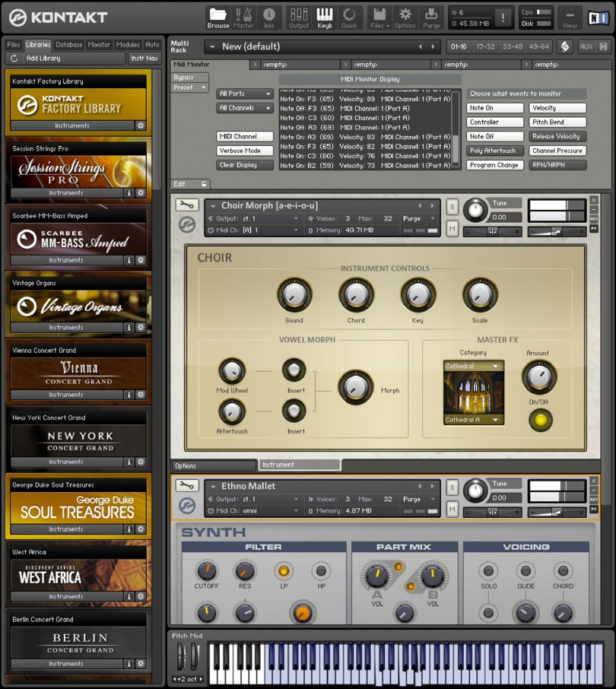Show the Keyb on-screen keyboard icon
Viewport: 616px width, 689px height.
click(325, 17)
